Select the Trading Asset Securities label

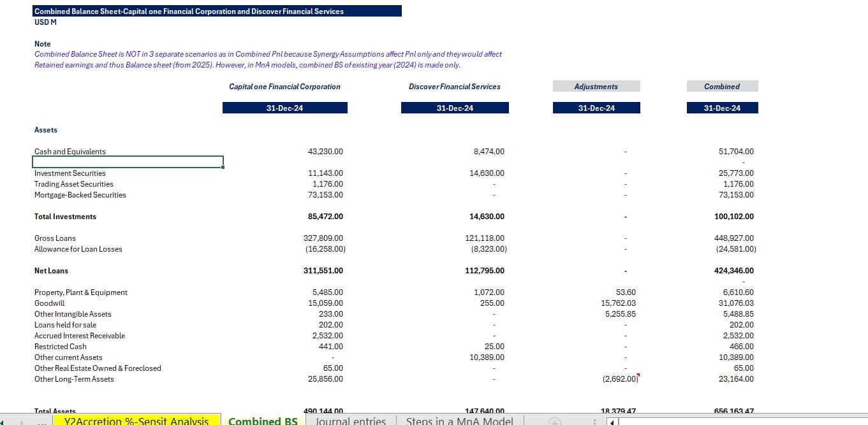tap(74, 184)
